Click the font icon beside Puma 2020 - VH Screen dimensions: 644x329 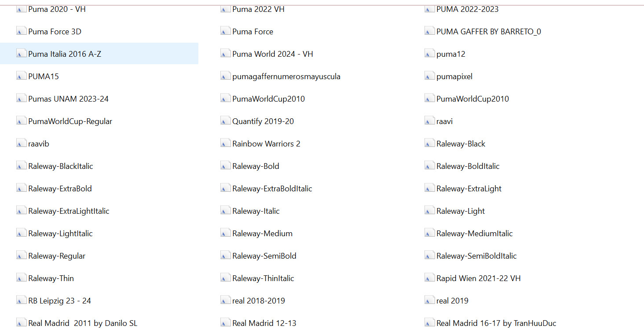(21, 9)
